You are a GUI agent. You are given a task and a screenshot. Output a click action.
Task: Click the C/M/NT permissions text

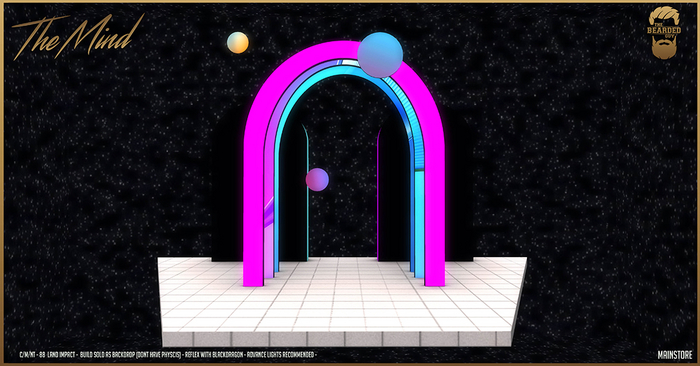27,355
